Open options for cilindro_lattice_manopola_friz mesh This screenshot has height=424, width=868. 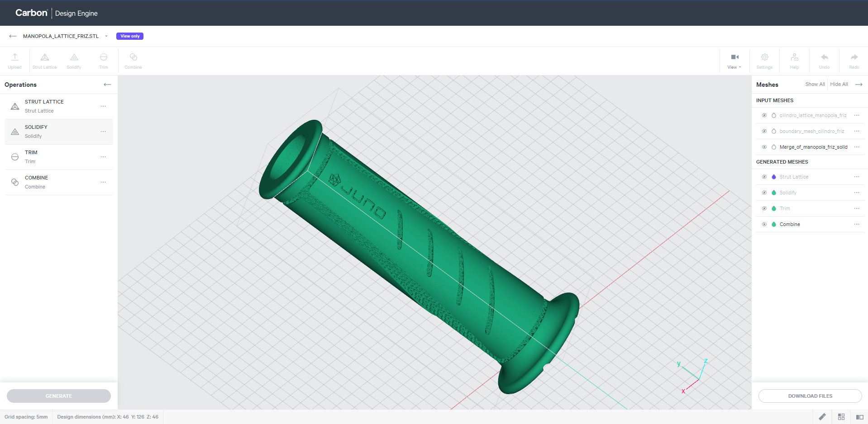857,115
